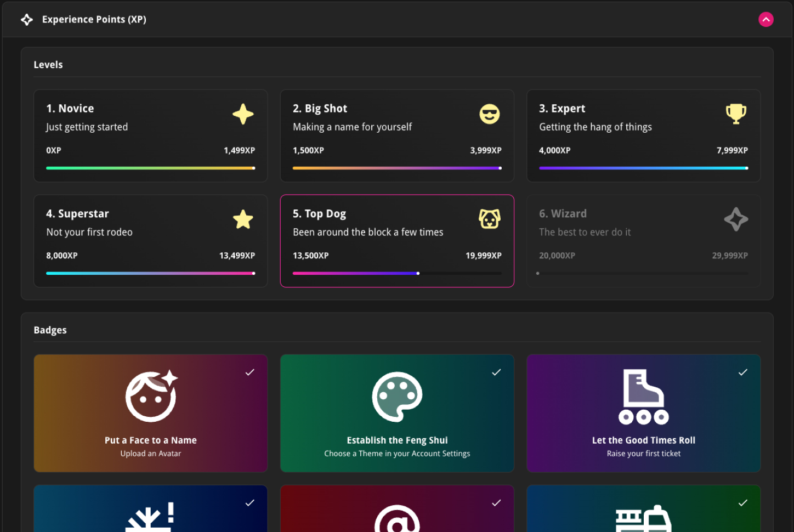The height and width of the screenshot is (532, 794).
Task: Click the '3. Expert' level title
Action: [562, 109]
